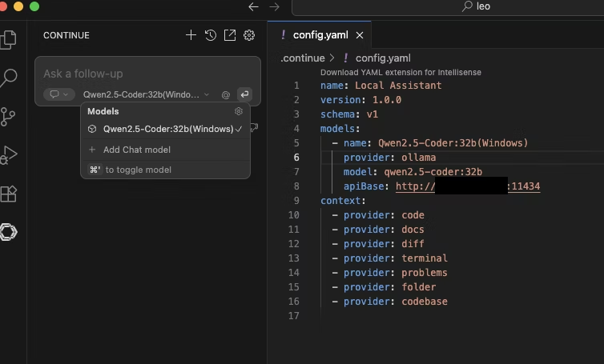The height and width of the screenshot is (364, 604).
Task: Focus the 'Ask a follow-up' input field
Action: point(147,74)
